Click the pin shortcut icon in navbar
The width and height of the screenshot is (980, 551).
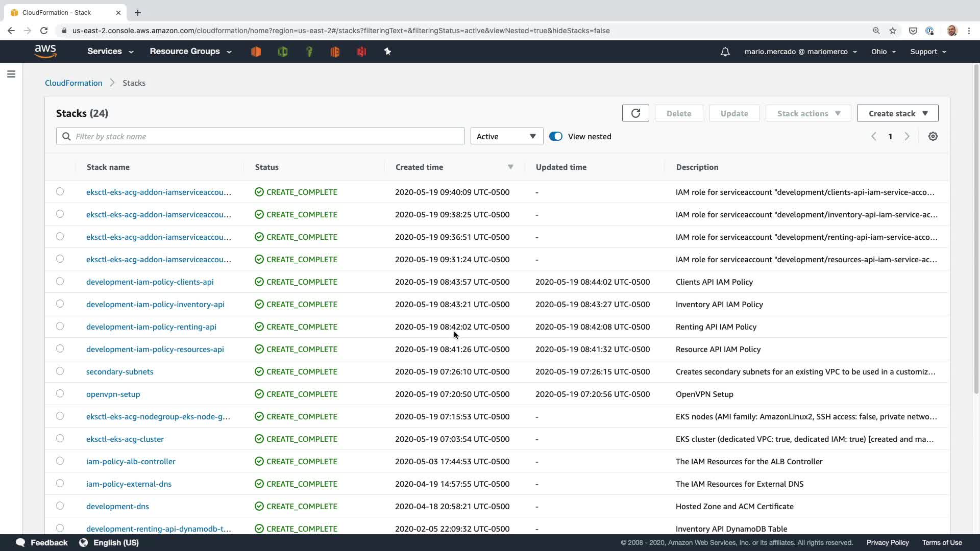[387, 52]
